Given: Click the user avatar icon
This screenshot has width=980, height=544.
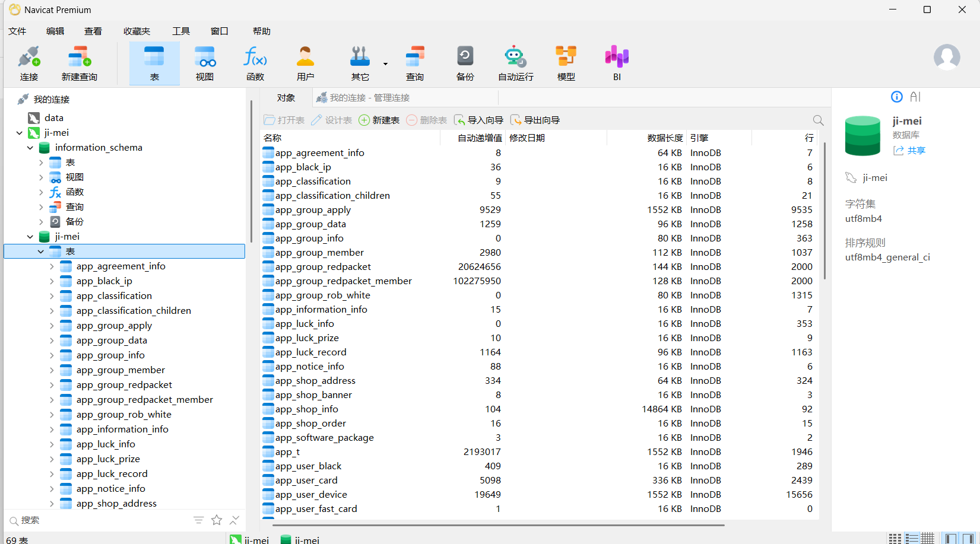Looking at the screenshot, I should coord(947,57).
